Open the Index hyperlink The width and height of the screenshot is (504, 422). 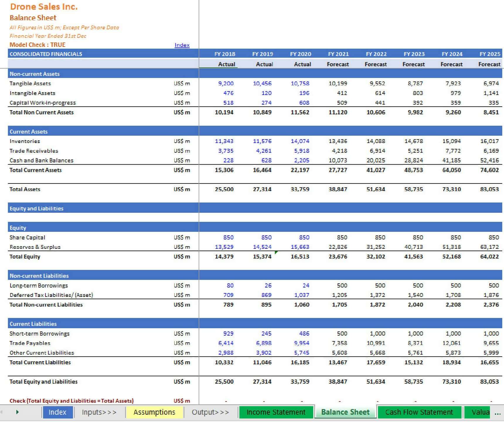182,45
